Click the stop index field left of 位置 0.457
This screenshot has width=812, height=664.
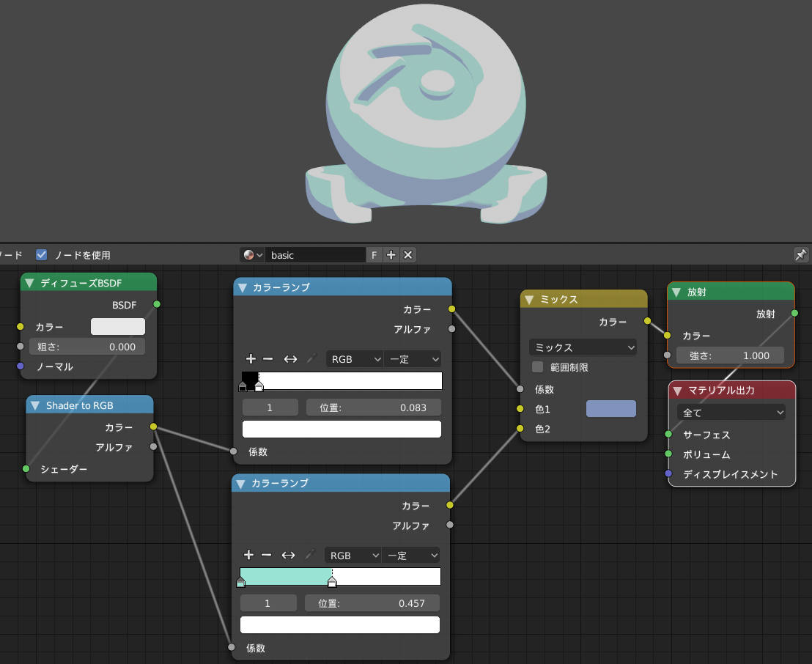click(268, 603)
